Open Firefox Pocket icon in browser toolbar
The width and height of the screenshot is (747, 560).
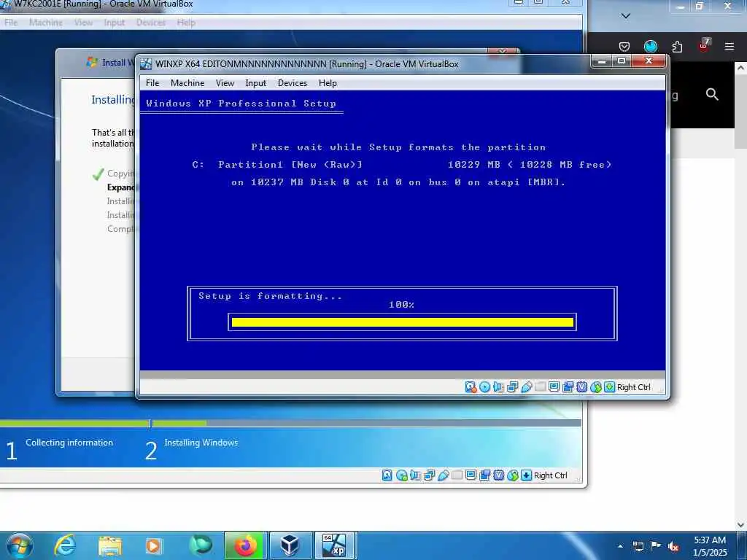[624, 46]
